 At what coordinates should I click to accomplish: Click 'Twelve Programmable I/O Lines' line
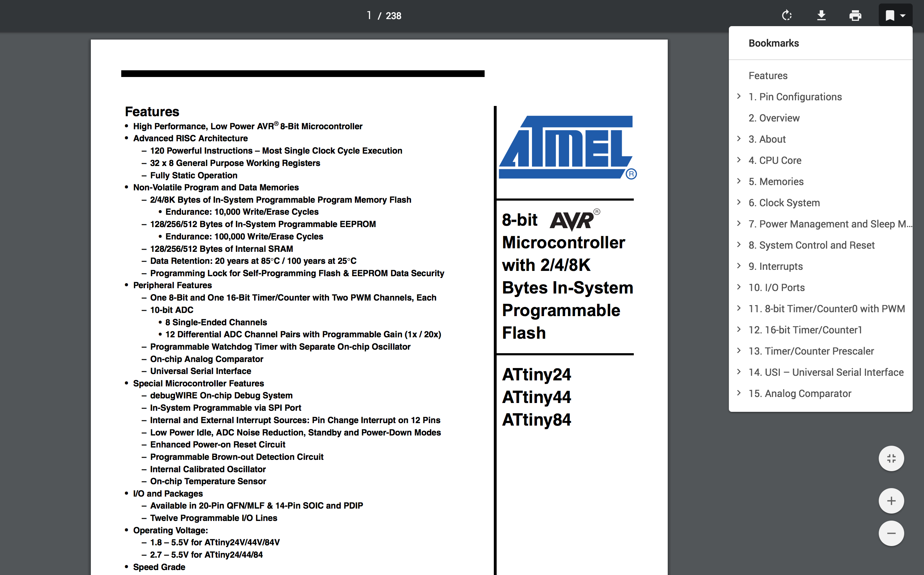click(x=214, y=518)
